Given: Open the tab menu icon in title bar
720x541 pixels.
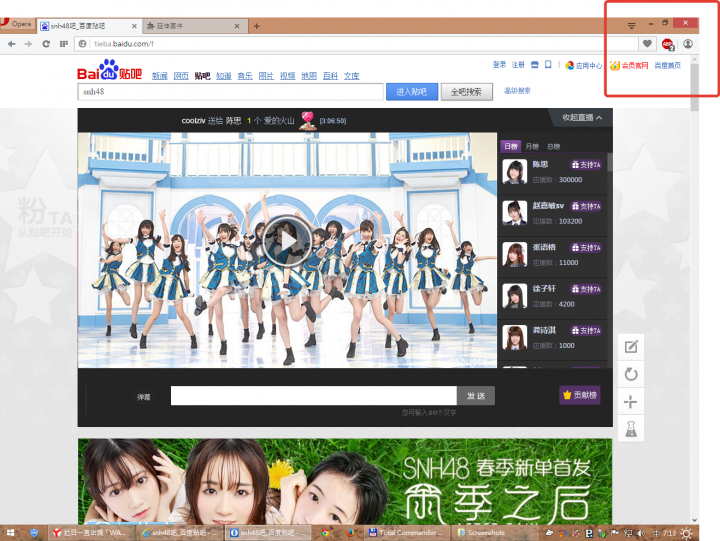Looking at the screenshot, I should coord(632,26).
